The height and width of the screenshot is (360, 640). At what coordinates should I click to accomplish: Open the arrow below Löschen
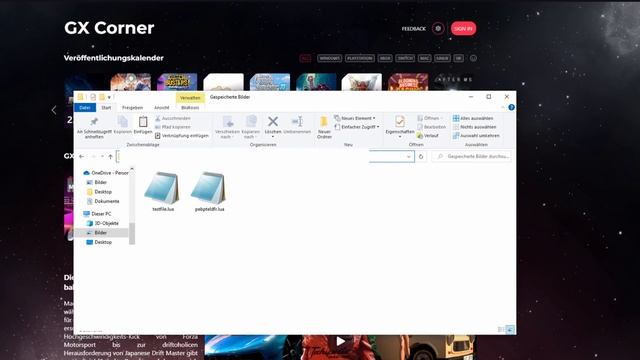(x=273, y=136)
